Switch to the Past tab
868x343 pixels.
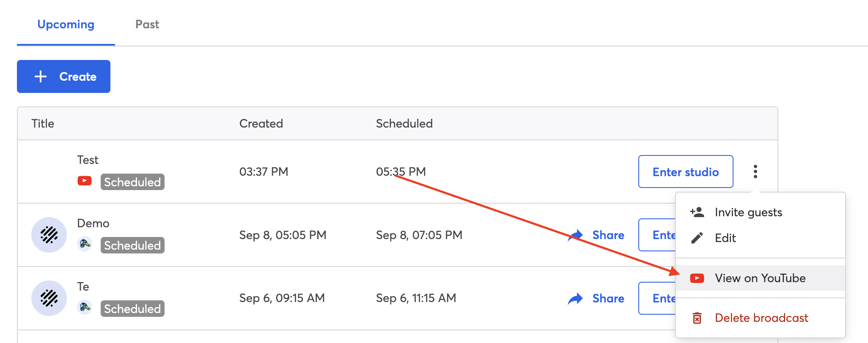pos(147,24)
